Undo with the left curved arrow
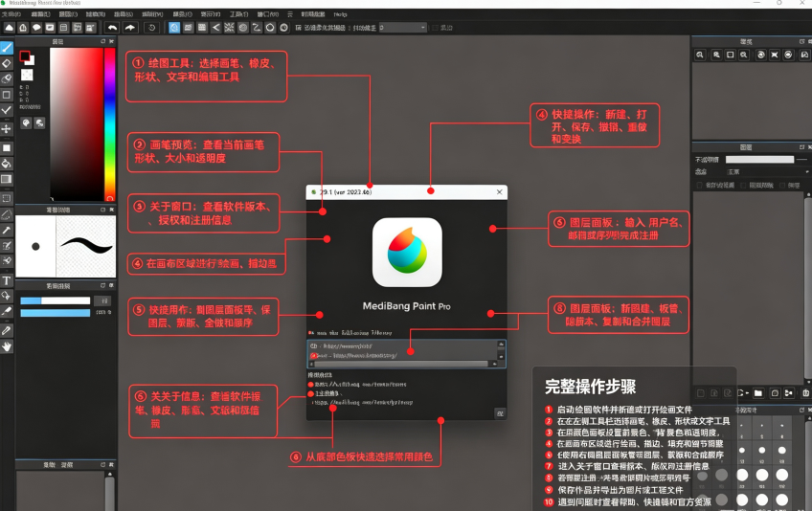The image size is (812, 511). [112, 28]
